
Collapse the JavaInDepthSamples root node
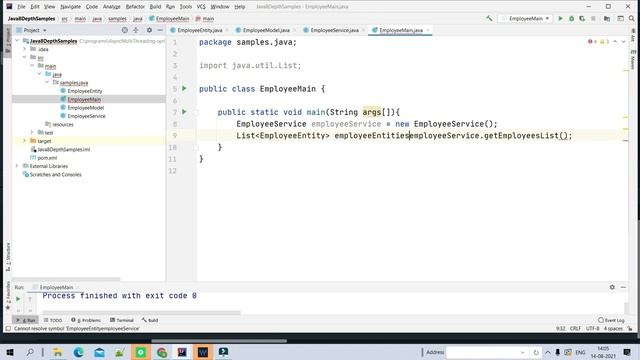click(17, 41)
